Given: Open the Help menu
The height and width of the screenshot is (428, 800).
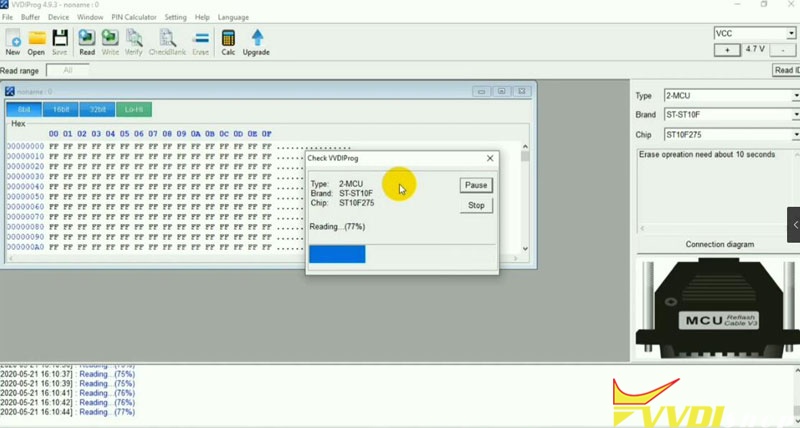Looking at the screenshot, I should 202,17.
